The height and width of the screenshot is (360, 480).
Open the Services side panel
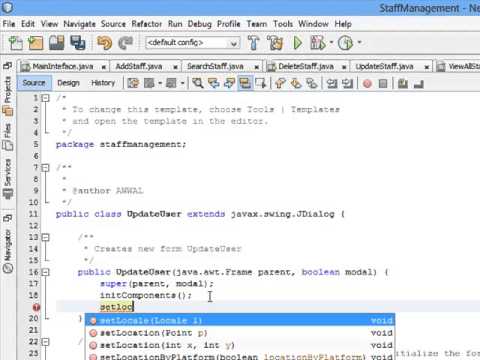click(x=8, y=178)
